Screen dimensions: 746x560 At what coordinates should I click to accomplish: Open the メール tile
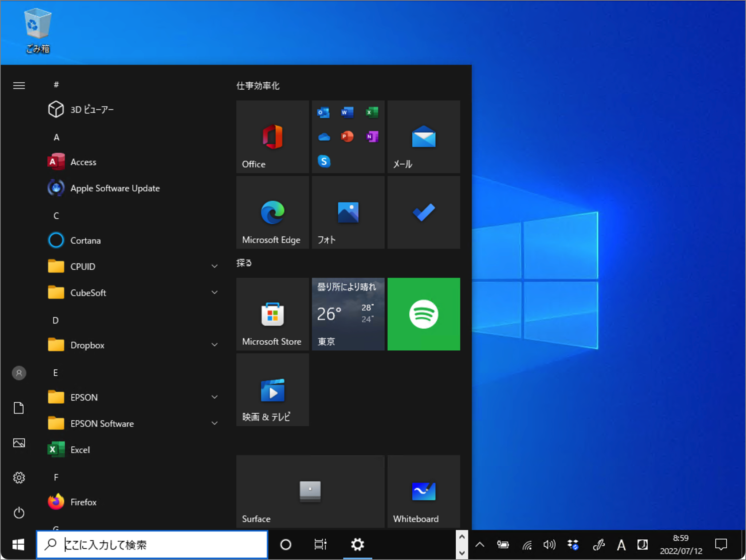click(423, 137)
